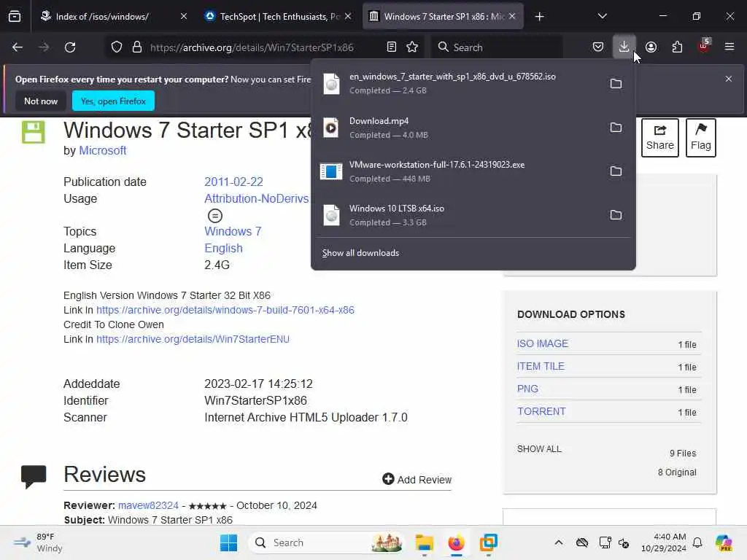Open VMware Workstation from taskbar
This screenshot has width=747, height=560.
[x=488, y=542]
